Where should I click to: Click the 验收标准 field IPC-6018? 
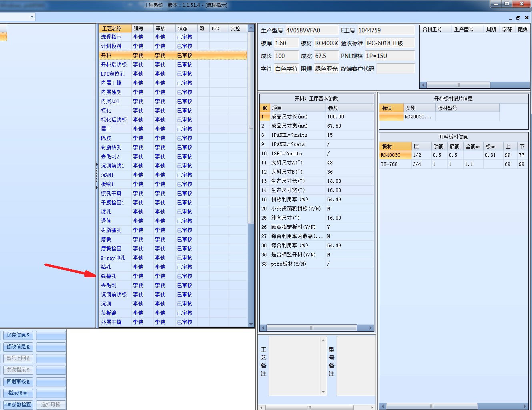[x=390, y=43]
